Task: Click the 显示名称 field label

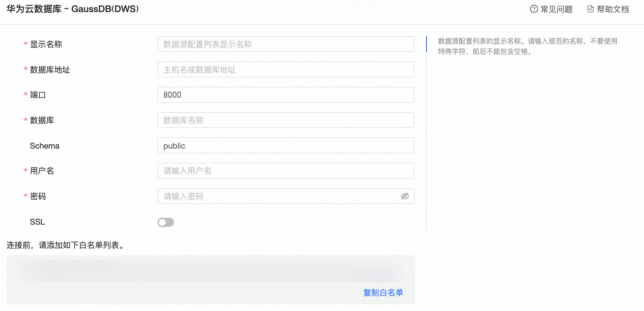Action: click(x=46, y=44)
